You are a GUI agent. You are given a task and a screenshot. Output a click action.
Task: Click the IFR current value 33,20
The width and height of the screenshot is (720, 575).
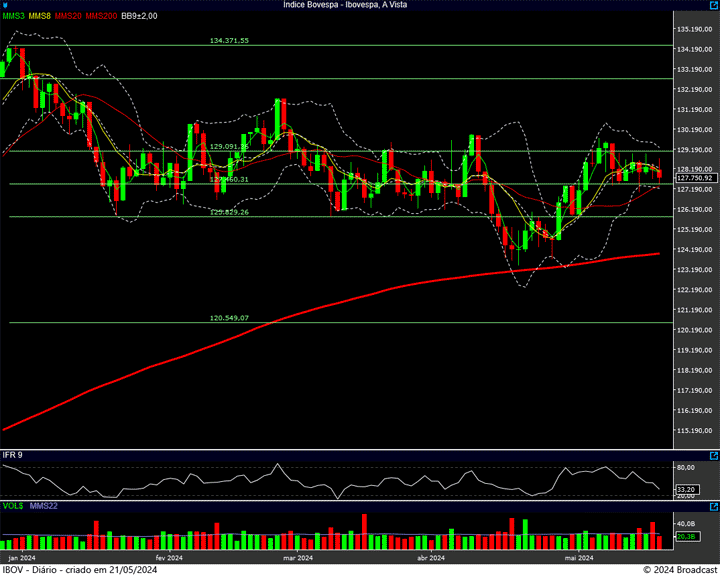pyautogui.click(x=686, y=489)
